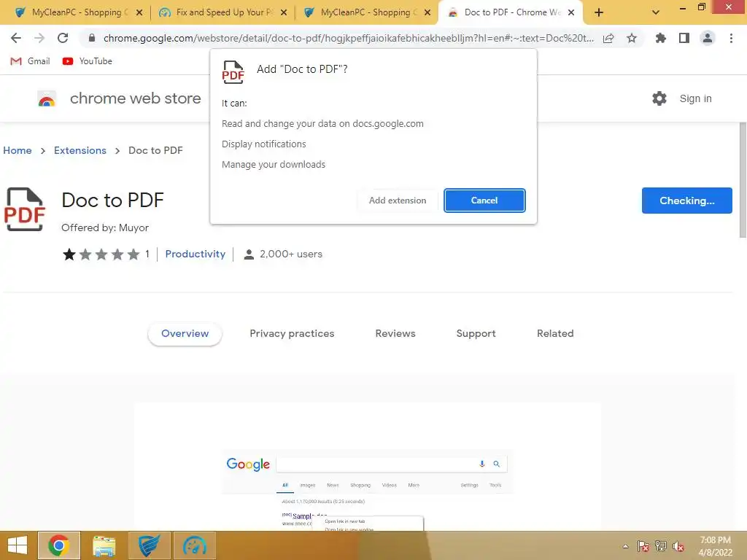
Task: Open the Extensions puzzle piece menu
Action: [x=660, y=38]
